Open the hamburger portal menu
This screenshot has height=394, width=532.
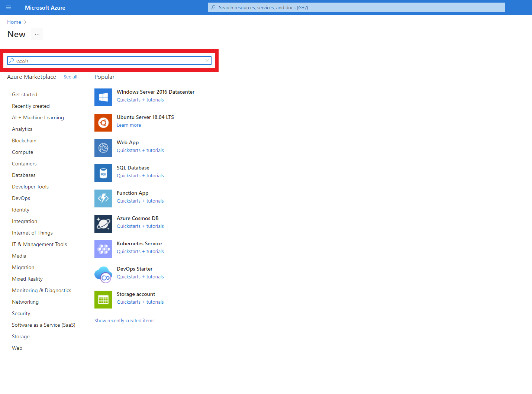click(9, 7)
